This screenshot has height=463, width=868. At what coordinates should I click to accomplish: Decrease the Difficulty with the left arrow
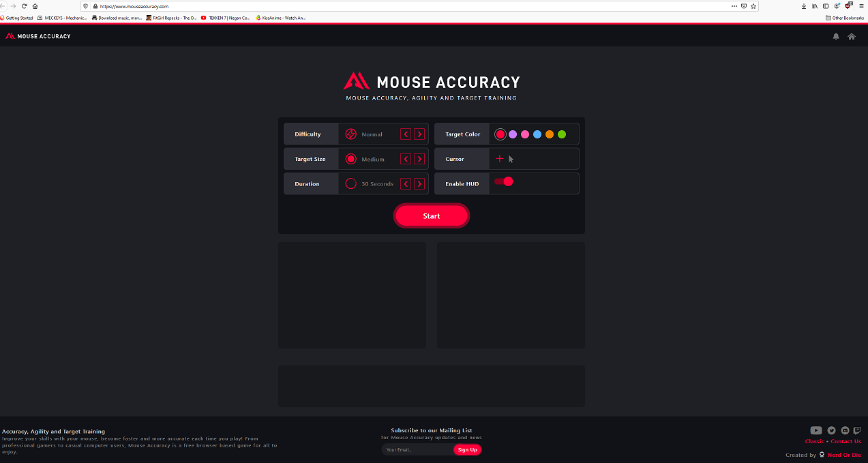click(406, 134)
